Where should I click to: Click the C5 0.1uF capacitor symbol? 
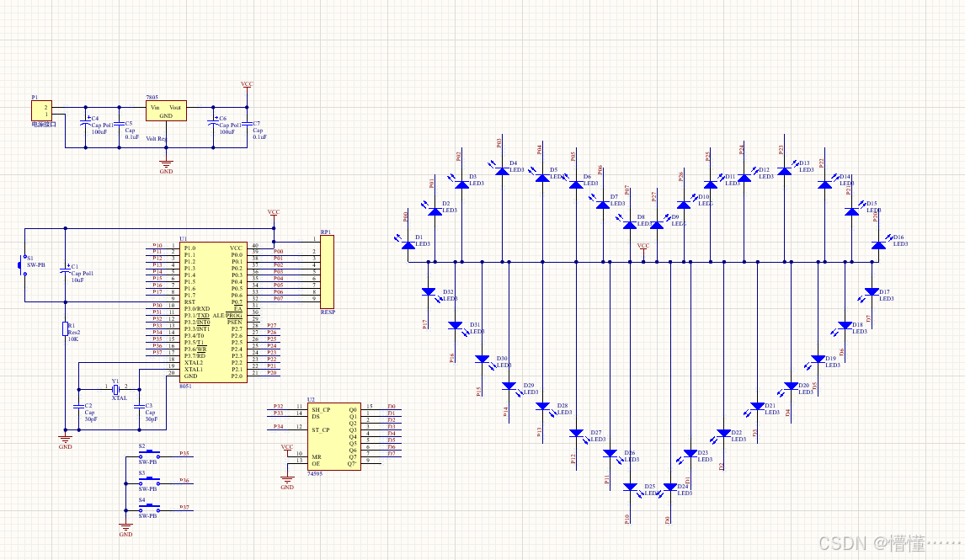point(120,125)
